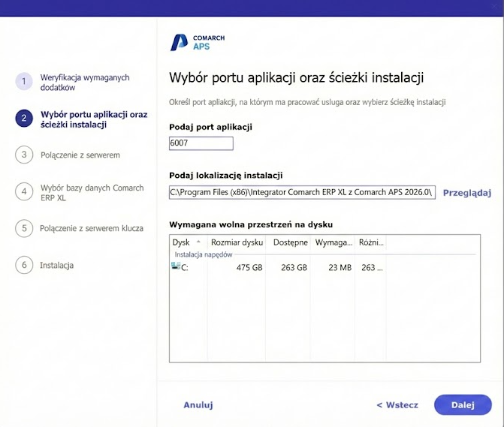The height and width of the screenshot is (427, 504).
Task: Click step 5 circle in sidebar
Action: click(x=24, y=228)
